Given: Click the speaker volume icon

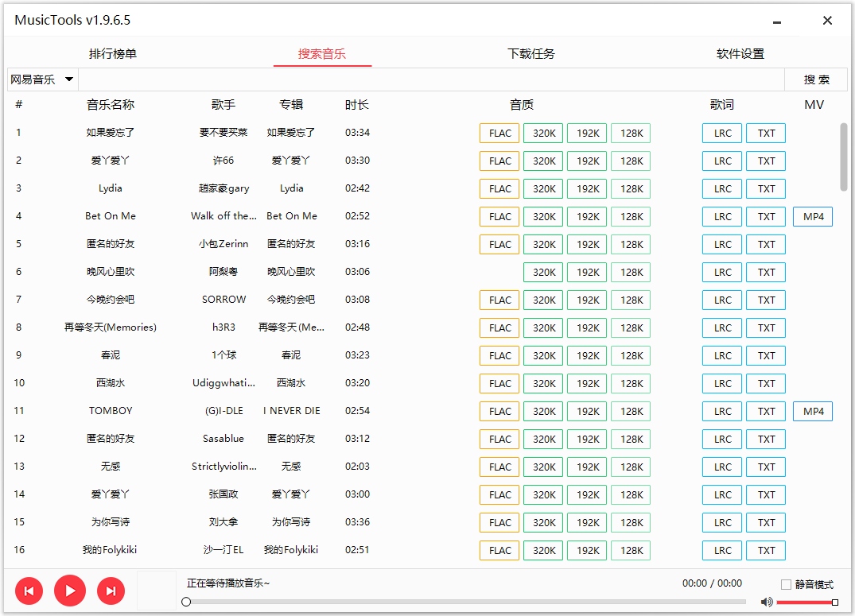Looking at the screenshot, I should [766, 602].
